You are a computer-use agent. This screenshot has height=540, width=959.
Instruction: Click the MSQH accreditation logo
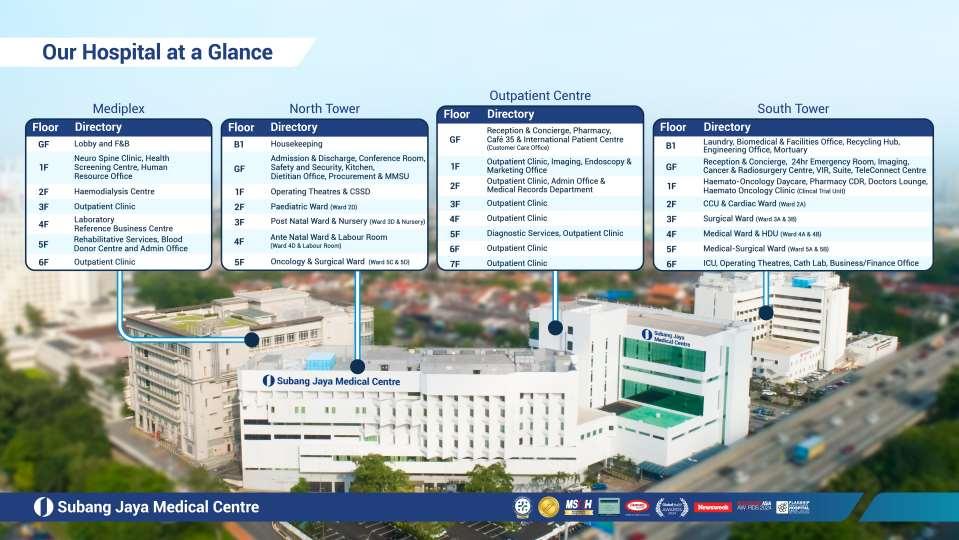coord(578,507)
